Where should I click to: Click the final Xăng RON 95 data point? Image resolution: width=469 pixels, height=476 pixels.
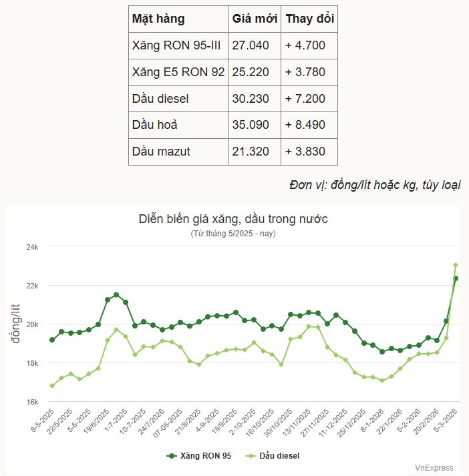(456, 278)
